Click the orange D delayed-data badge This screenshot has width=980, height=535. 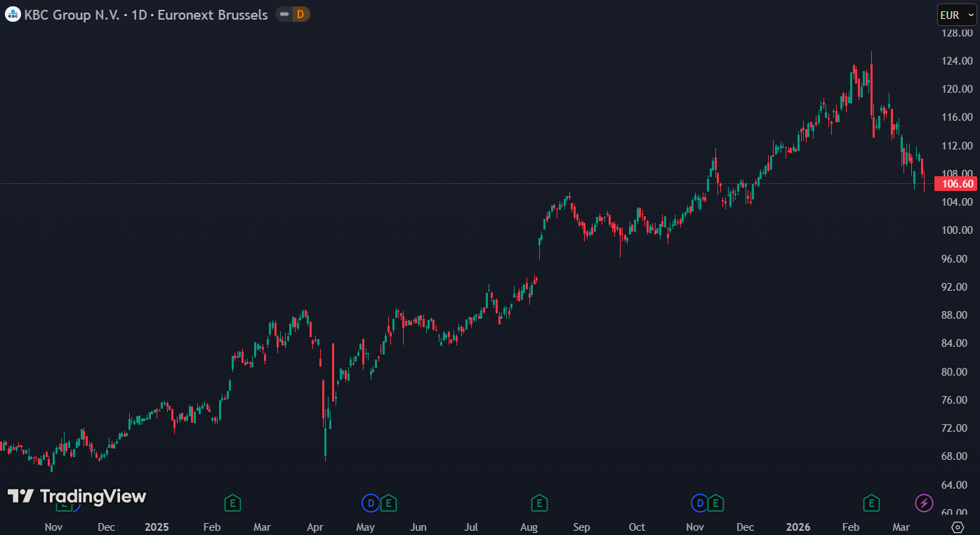point(300,14)
